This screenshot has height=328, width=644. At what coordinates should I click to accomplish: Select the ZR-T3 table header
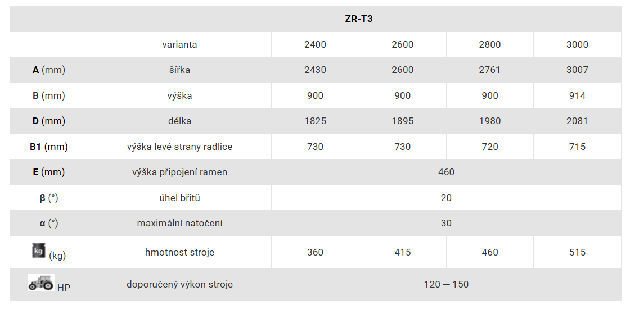pyautogui.click(x=358, y=19)
